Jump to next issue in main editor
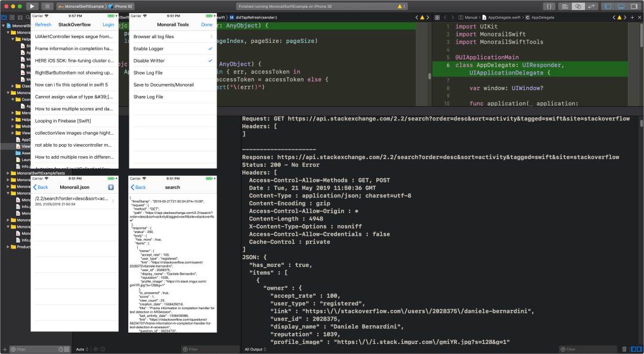The width and height of the screenshot is (644, 354). [x=428, y=17]
